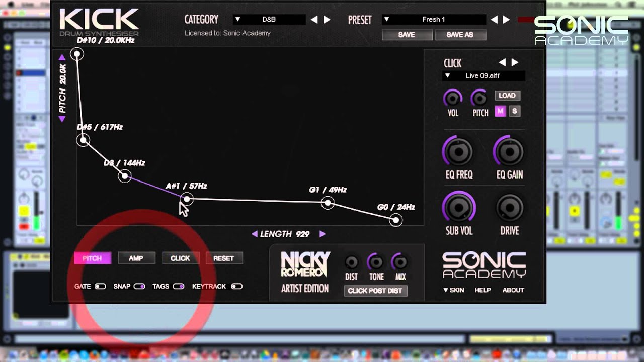Select G0 / 24Hz envelope node

(x=396, y=220)
